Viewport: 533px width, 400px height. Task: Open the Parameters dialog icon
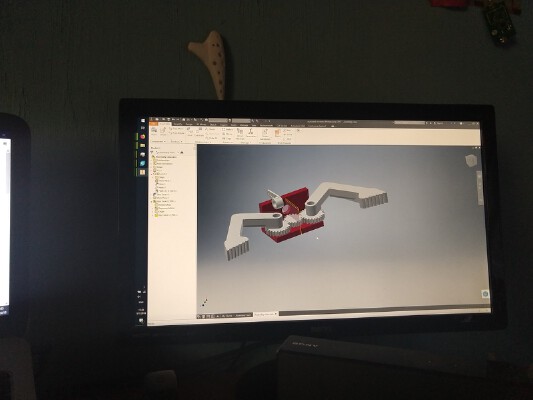pos(251,133)
